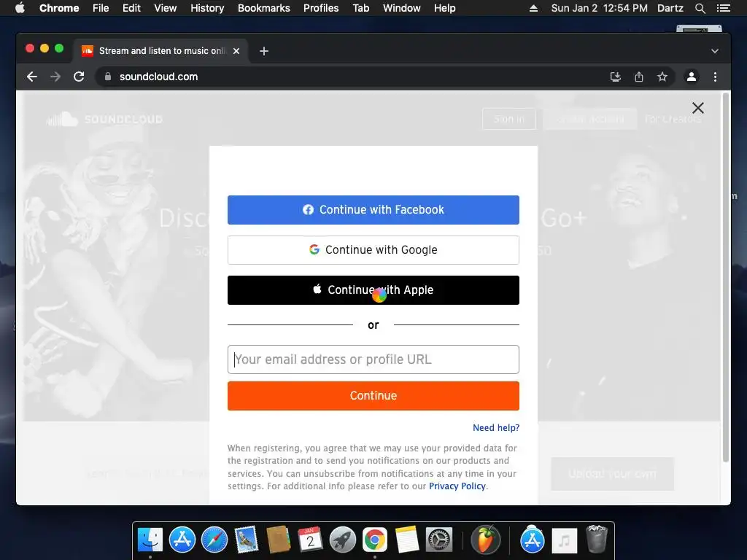Click the install app icon in address bar

(x=616, y=77)
